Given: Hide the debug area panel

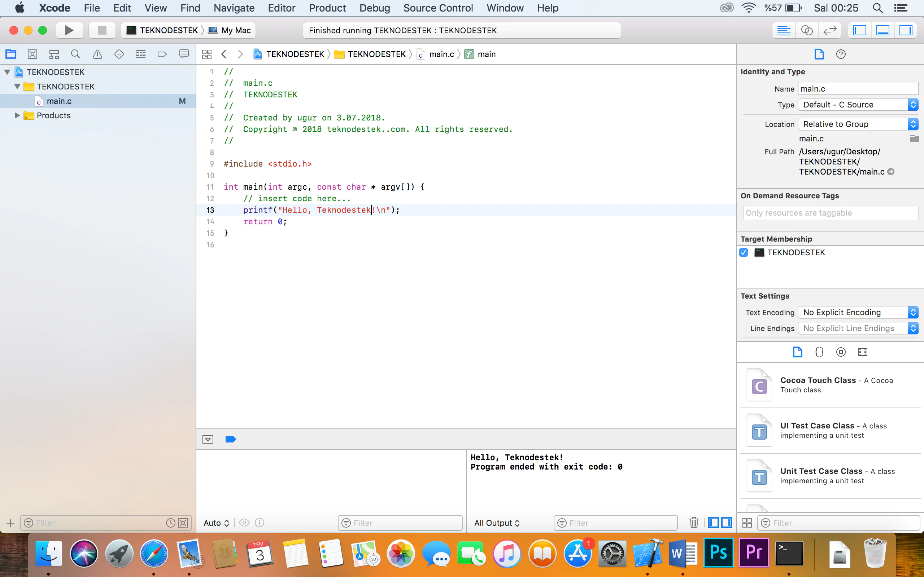Looking at the screenshot, I should [882, 30].
